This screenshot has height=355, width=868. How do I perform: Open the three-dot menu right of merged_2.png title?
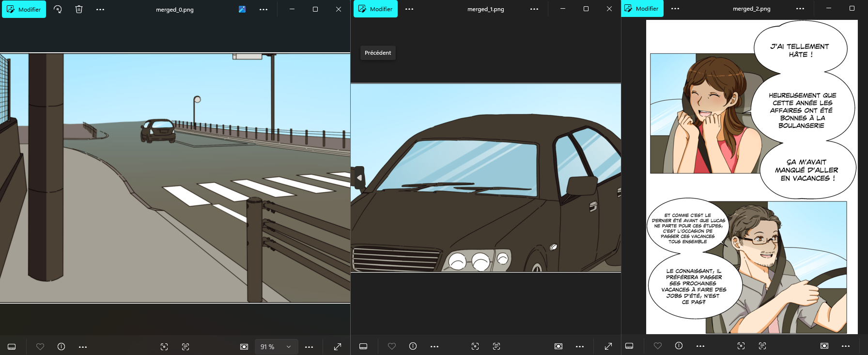point(800,9)
